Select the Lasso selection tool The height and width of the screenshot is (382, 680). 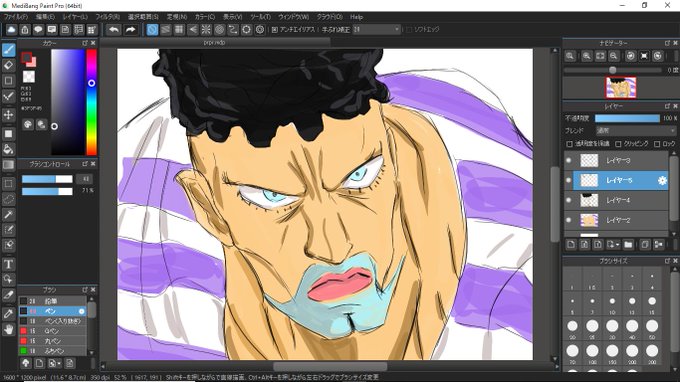point(9,199)
